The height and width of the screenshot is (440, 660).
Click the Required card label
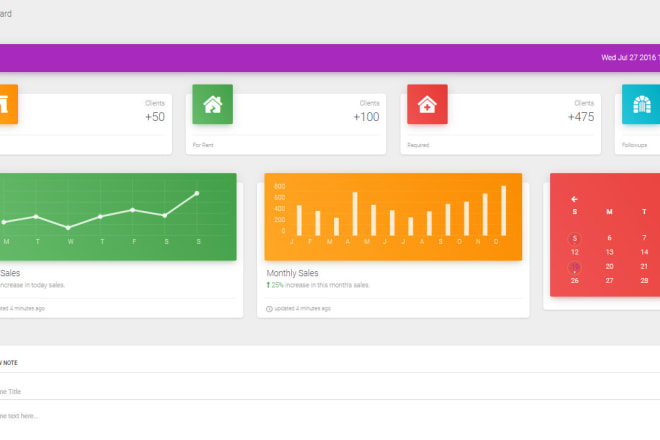click(418, 145)
